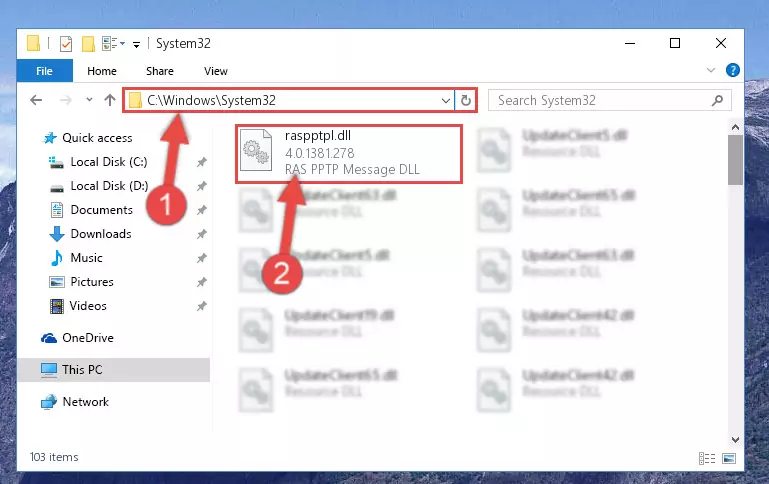Open Help via the blue question icon
This screenshot has height=484, width=769.
733,70
